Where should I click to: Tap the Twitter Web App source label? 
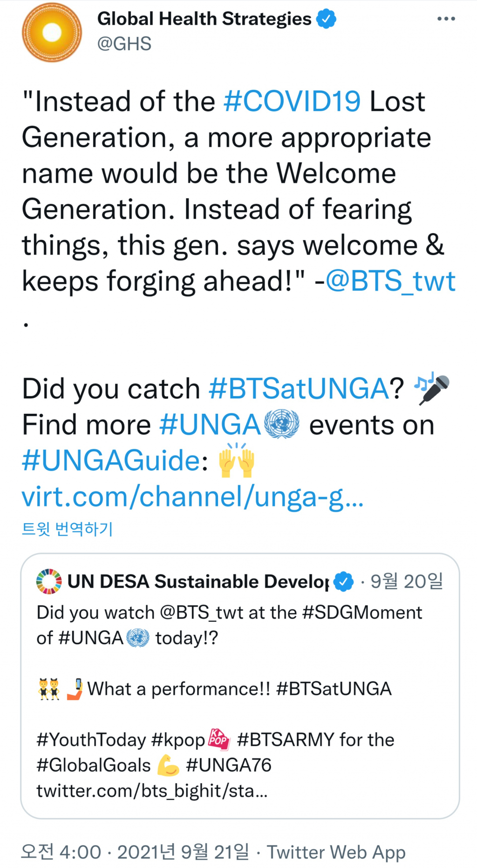(x=336, y=852)
